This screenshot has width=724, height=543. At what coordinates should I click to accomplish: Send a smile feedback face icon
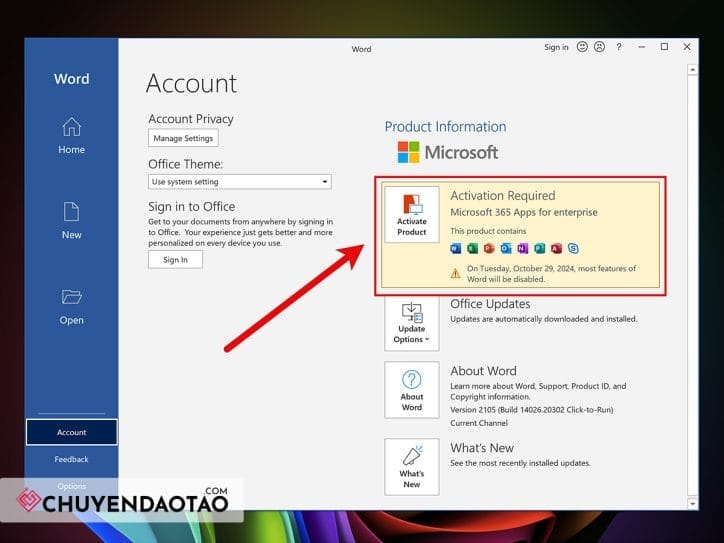[582, 47]
